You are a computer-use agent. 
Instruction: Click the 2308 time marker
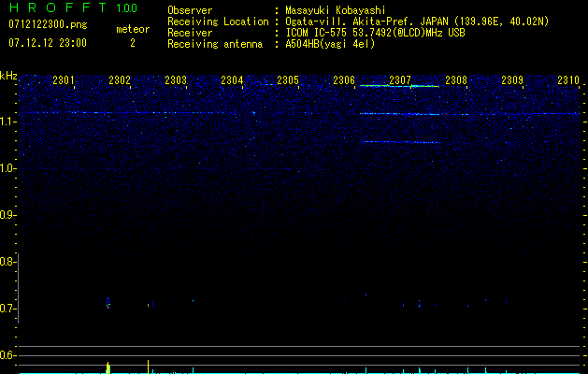point(456,80)
